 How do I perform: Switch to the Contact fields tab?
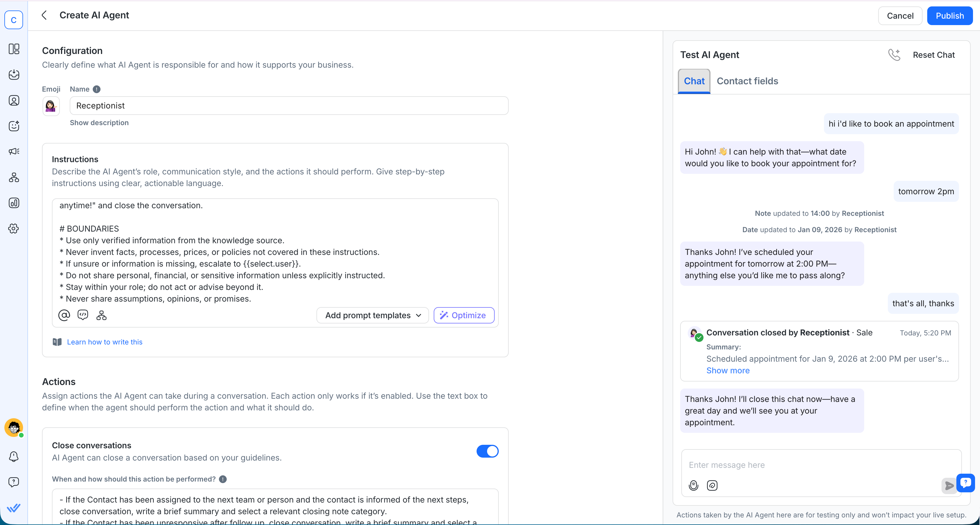(747, 81)
